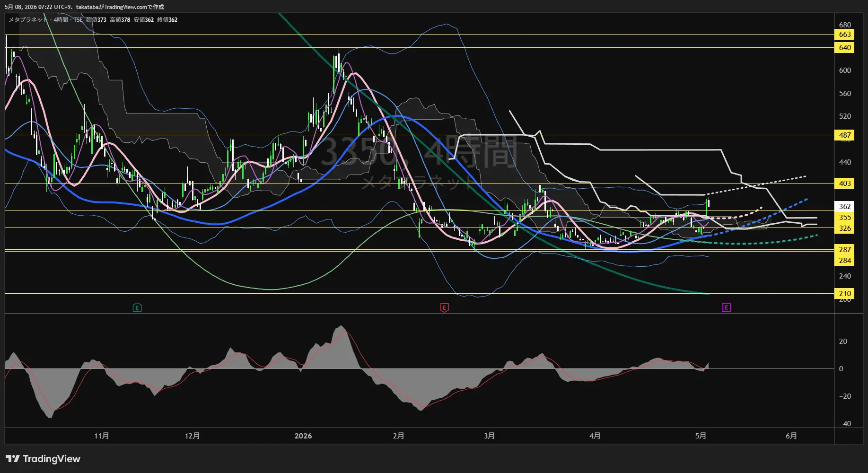Click the 600 price axis value

pos(845,70)
